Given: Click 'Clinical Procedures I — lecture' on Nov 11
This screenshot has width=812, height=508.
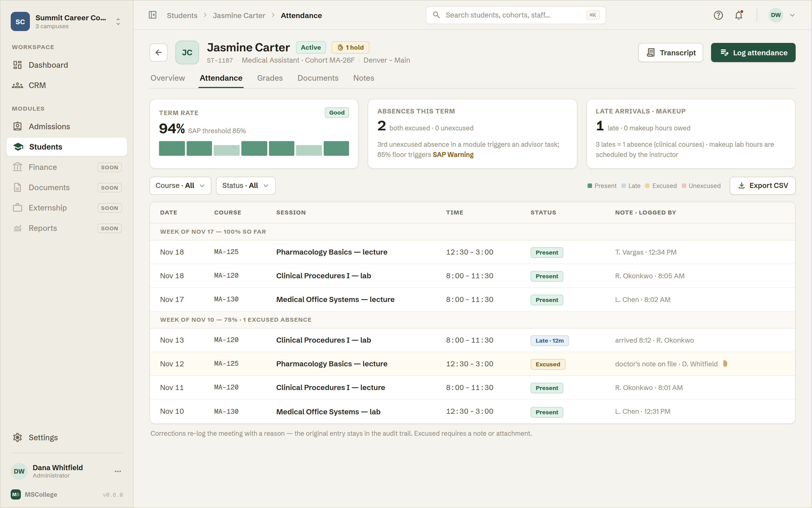Looking at the screenshot, I should (330, 387).
